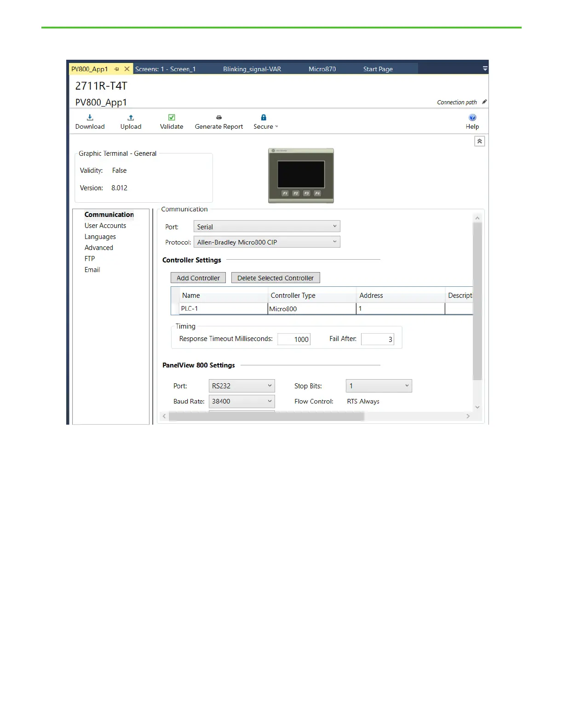Select the PLC-1 name cell

point(224,308)
